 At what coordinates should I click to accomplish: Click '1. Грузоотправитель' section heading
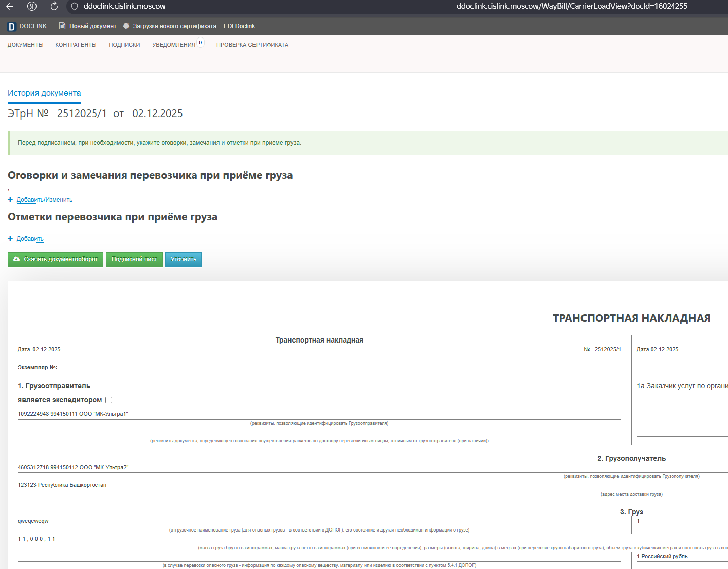click(x=54, y=386)
